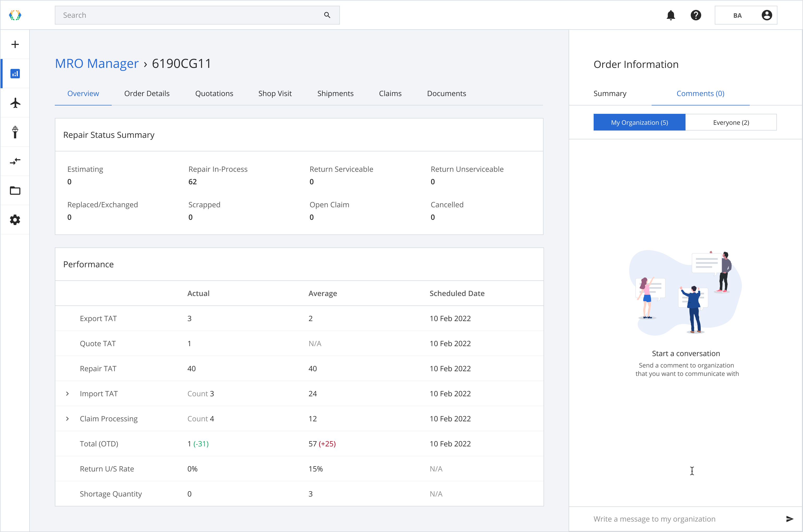
Task: Click the Return Unserviceable label
Action: point(467,169)
